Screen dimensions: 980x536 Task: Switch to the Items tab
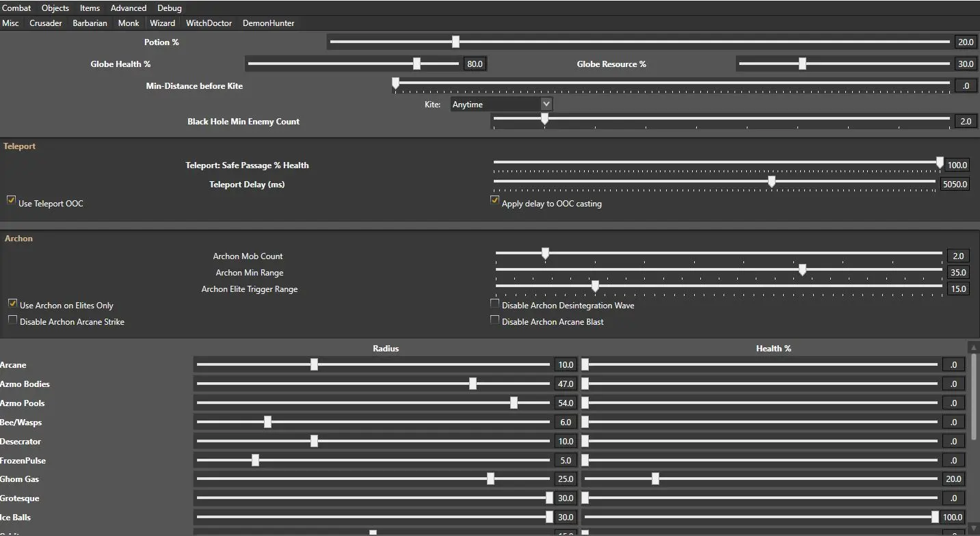tap(90, 8)
